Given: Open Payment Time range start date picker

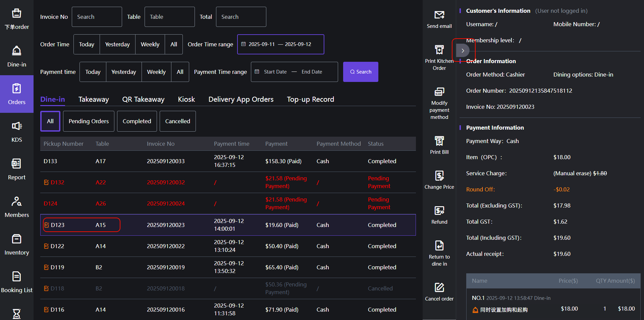Looking at the screenshot, I should (275, 72).
